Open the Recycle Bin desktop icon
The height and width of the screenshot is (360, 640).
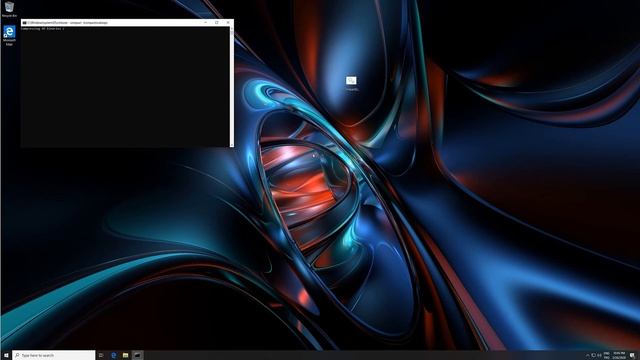pos(9,9)
